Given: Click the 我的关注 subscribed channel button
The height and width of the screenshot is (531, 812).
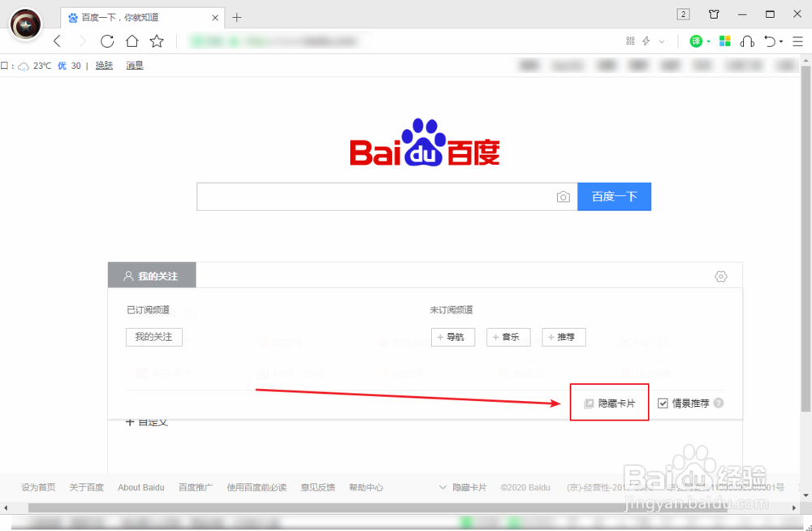Looking at the screenshot, I should pos(153,337).
